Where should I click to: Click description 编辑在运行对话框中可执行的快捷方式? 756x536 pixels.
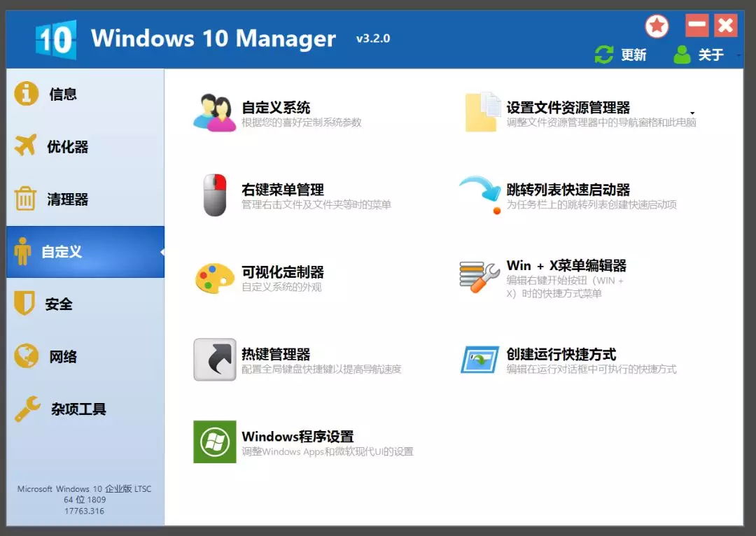pos(591,369)
